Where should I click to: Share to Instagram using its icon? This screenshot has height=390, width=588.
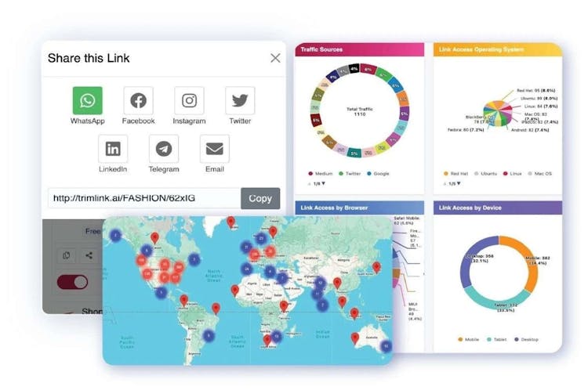click(189, 101)
